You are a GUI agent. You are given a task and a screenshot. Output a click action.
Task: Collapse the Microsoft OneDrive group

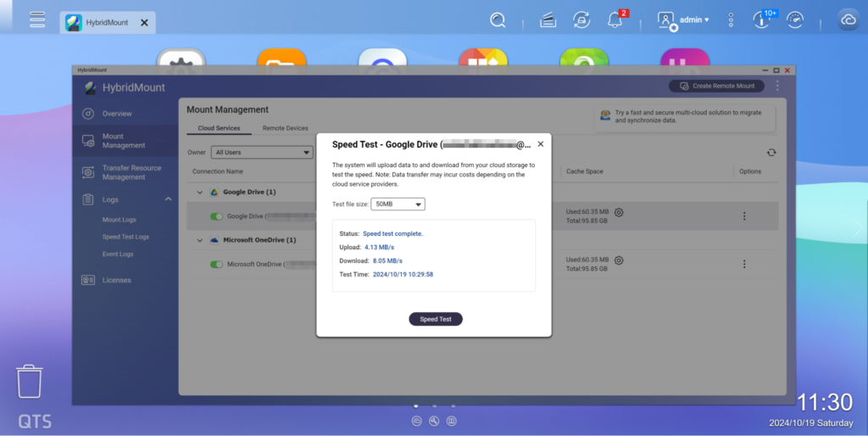pyautogui.click(x=200, y=240)
